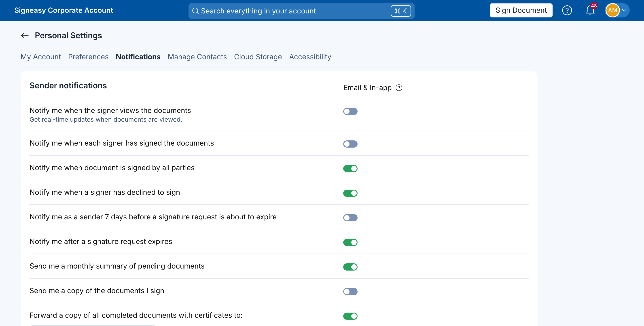This screenshot has height=326, width=644.
Task: Click the ⌘K shortcut badge
Action: pyautogui.click(x=401, y=11)
